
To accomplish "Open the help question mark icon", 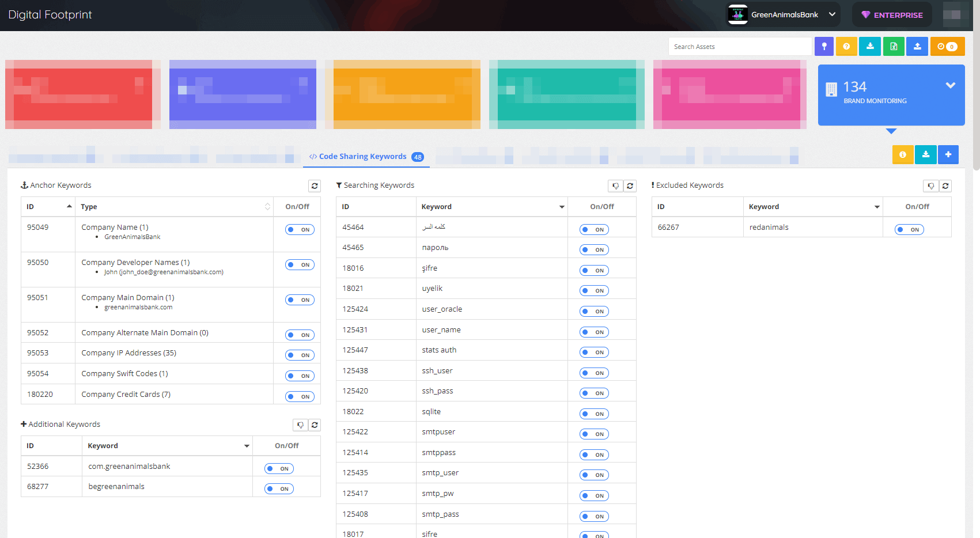I will pos(846,46).
